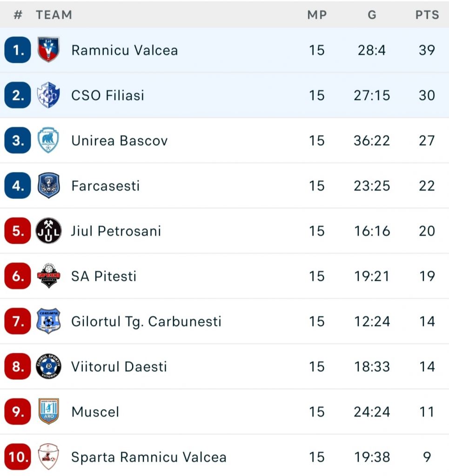Click the TEAM column header
The image size is (449, 476).
pos(54,15)
